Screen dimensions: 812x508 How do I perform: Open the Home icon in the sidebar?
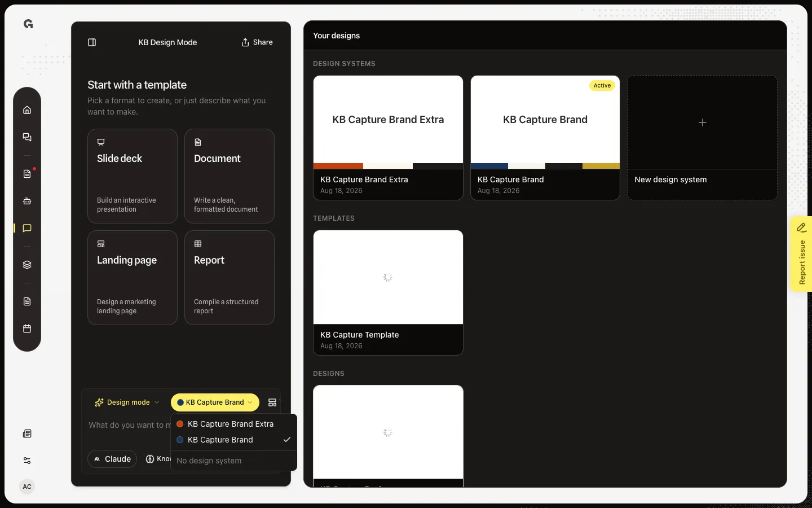[27, 110]
